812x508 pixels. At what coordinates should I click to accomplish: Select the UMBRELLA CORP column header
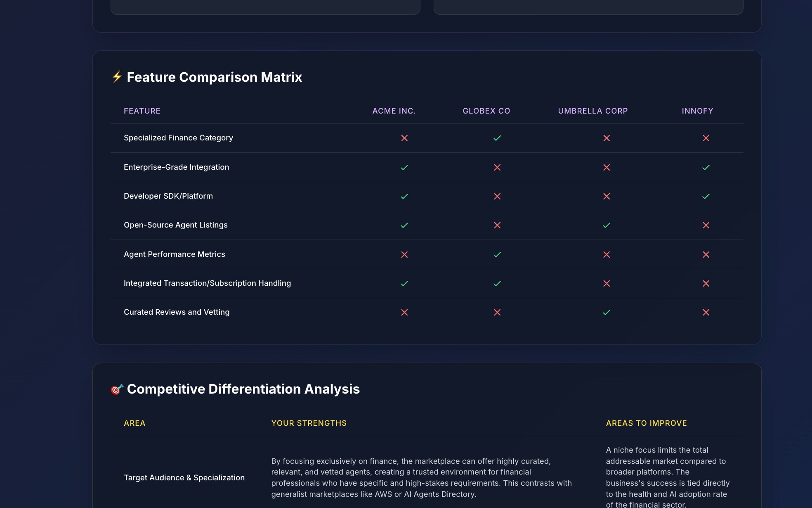click(x=592, y=111)
